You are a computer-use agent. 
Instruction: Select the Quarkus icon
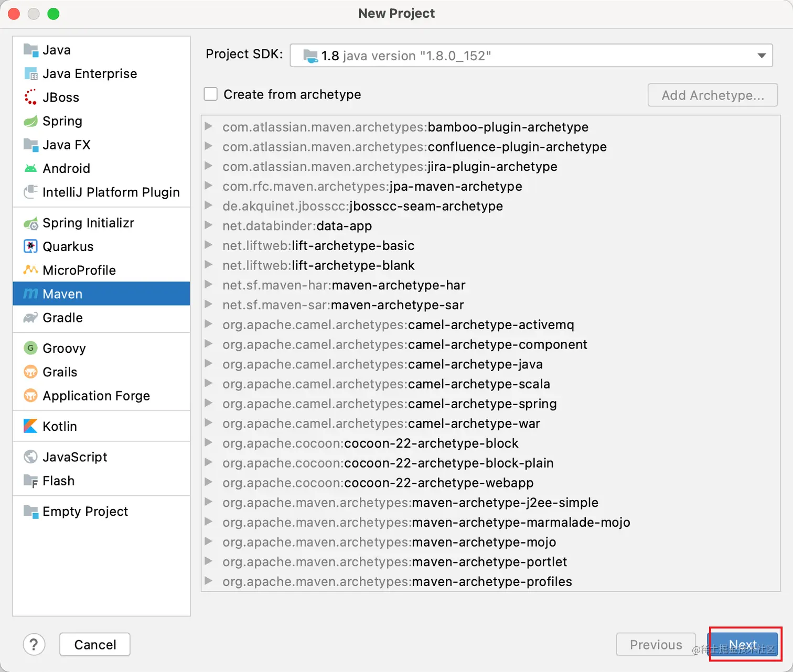coord(31,246)
